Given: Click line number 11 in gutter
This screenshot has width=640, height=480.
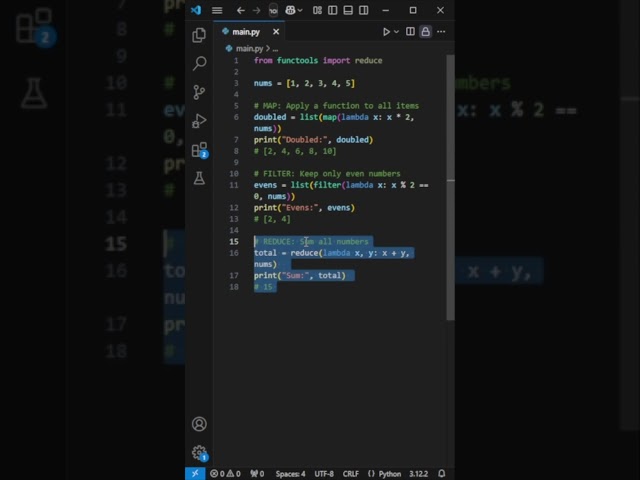Looking at the screenshot, I should 233,185.
